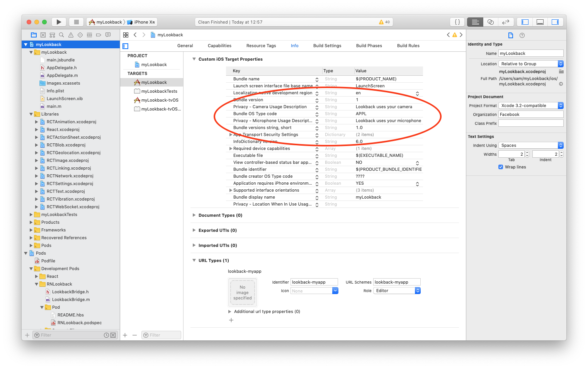This screenshot has width=588, height=369.
Task: Open the General tab
Action: (185, 46)
